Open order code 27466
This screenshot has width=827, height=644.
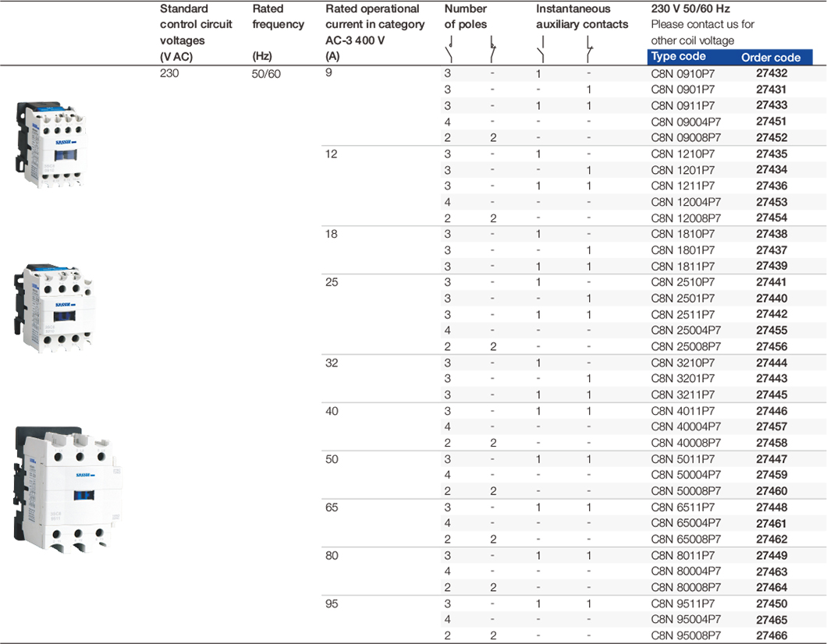coord(771,635)
